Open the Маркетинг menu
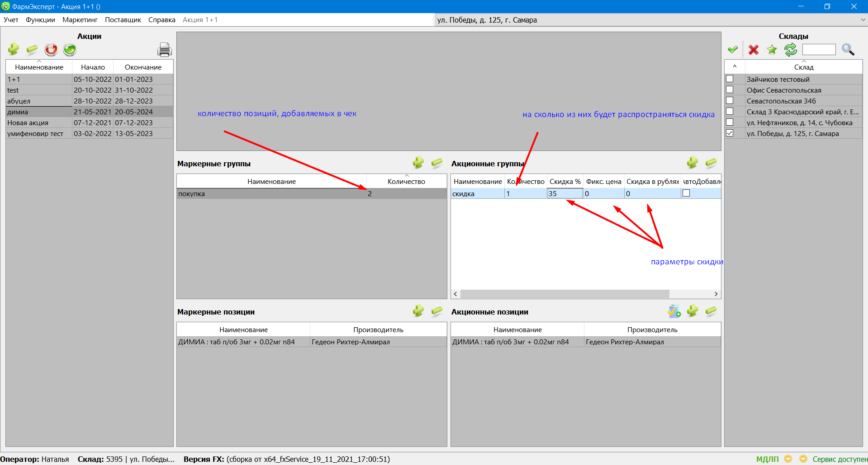The width and height of the screenshot is (868, 465). coord(80,20)
